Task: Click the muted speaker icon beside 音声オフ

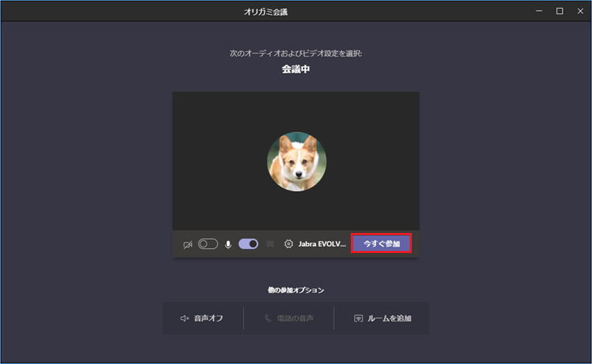Action: [x=184, y=318]
